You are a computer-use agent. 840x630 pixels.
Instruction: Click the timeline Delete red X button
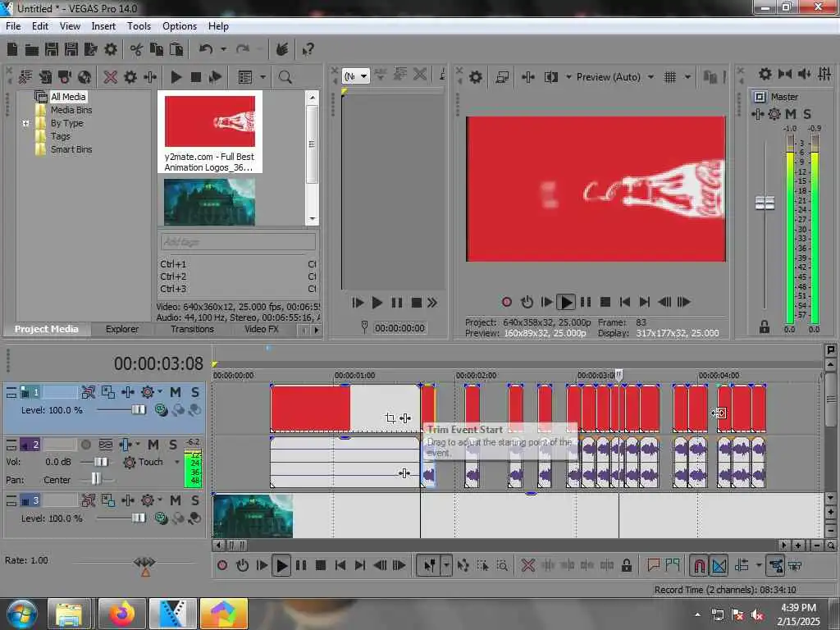[527, 565]
